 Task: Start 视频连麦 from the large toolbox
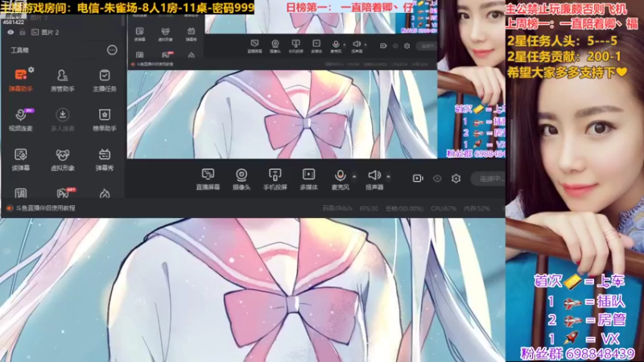pyautogui.click(x=21, y=119)
